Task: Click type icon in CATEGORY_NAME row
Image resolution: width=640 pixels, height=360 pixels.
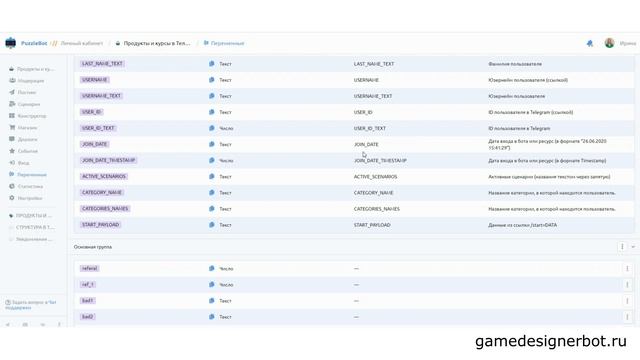Action: coord(211,193)
